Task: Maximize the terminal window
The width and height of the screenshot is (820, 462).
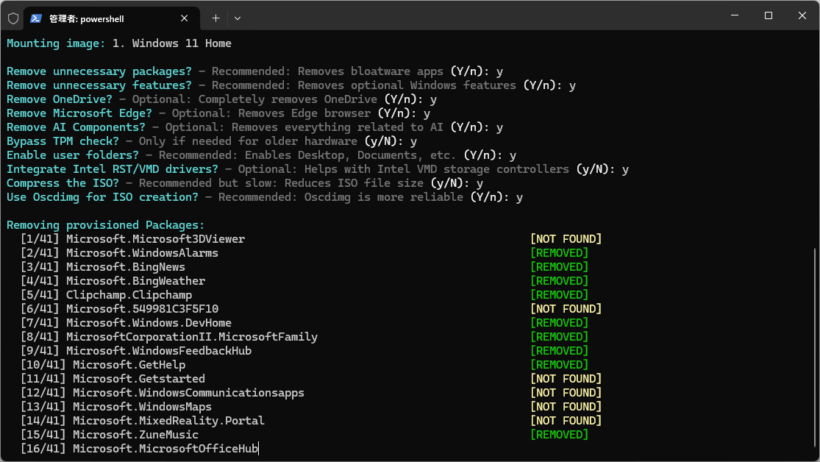Action: (768, 15)
